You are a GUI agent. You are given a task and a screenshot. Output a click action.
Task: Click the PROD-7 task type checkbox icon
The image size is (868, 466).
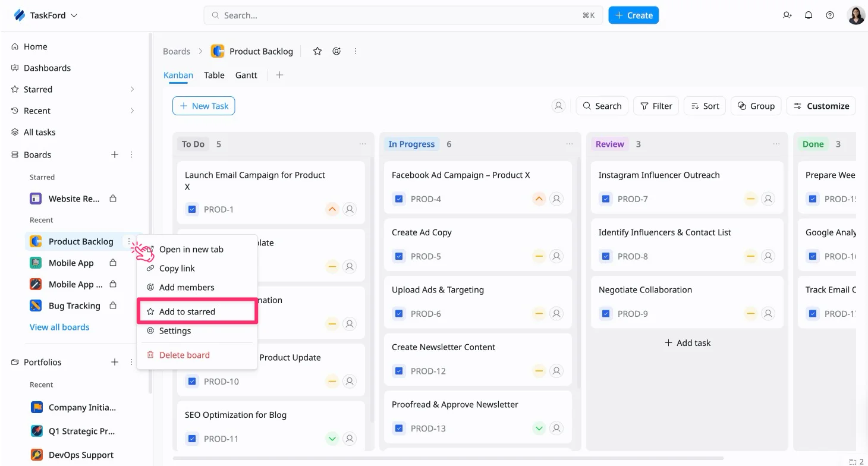(606, 199)
